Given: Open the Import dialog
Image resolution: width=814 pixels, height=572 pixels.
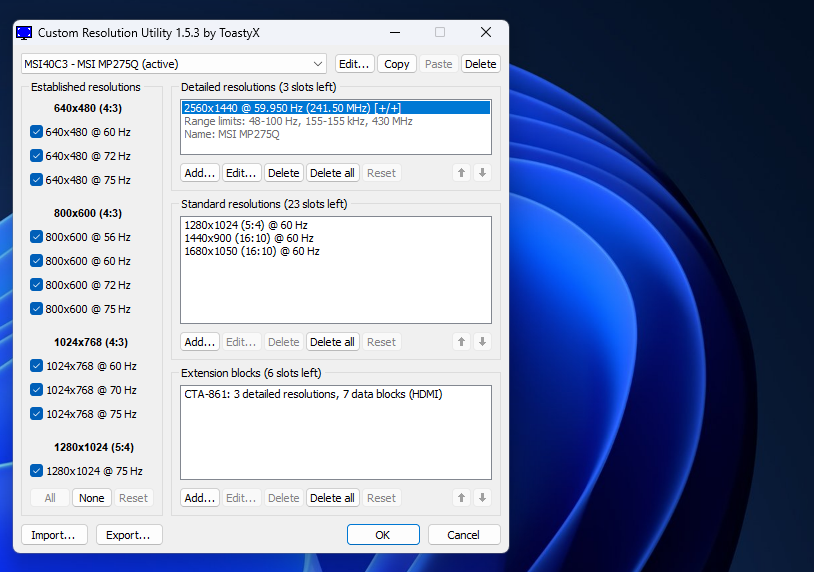Looking at the screenshot, I should tap(54, 535).
